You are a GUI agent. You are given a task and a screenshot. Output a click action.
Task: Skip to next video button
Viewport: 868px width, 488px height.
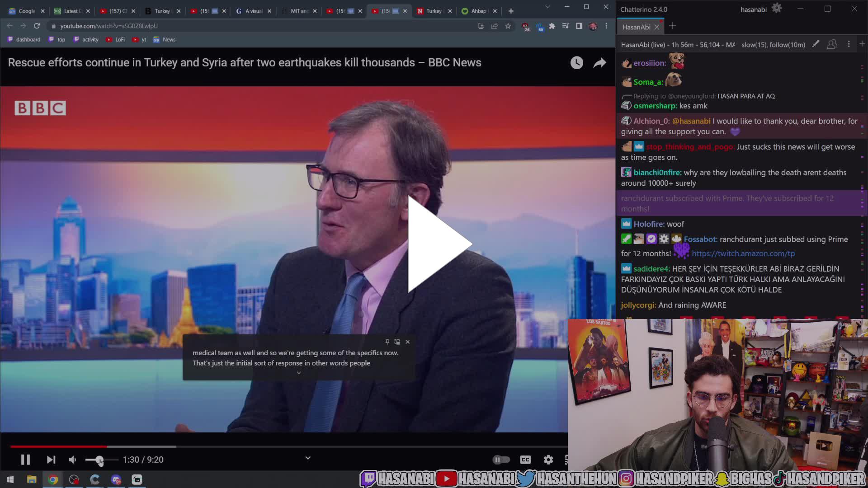click(x=51, y=460)
